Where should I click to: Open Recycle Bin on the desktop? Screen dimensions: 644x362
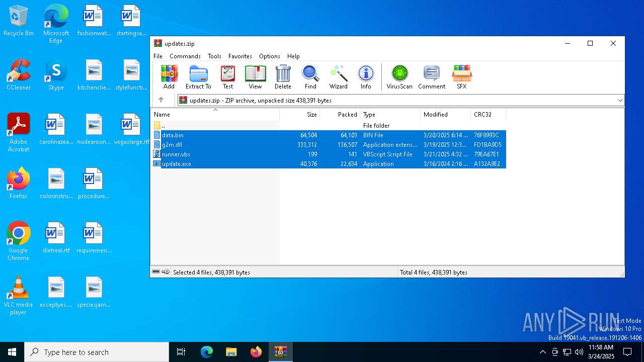[19, 22]
